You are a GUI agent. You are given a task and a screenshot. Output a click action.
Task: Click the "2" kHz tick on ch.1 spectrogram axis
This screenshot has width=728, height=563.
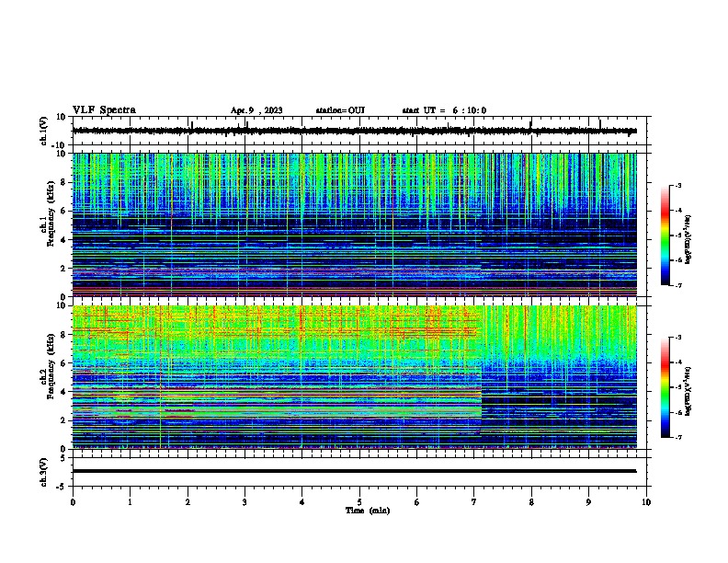tap(64, 268)
